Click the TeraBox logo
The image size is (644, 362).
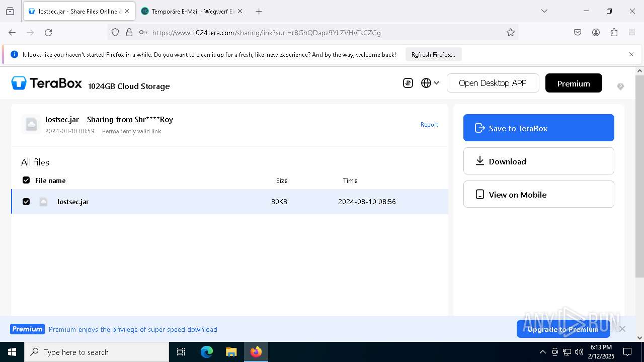coord(46,83)
